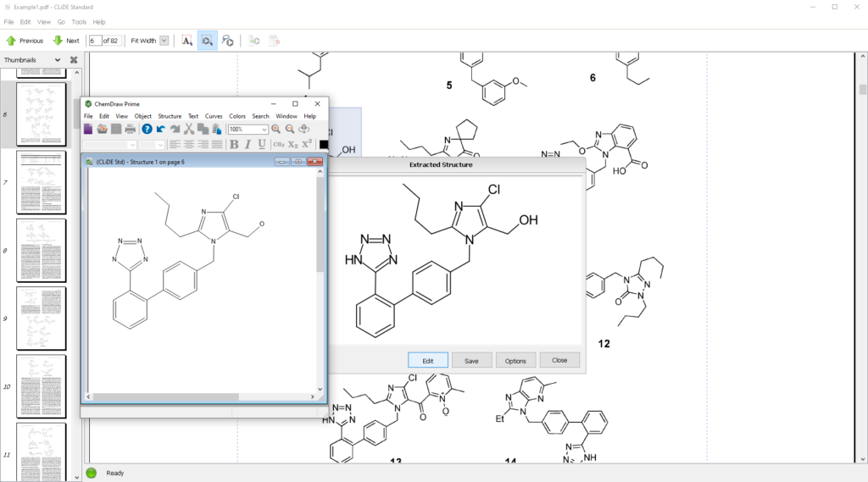Toggle subscript X2 formatting in ChemDraw
868x482 pixels.
point(292,145)
